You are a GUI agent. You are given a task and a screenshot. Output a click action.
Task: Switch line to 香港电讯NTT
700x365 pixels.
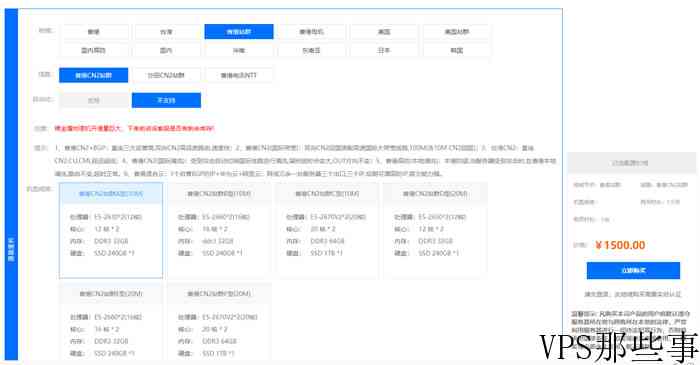pyautogui.click(x=239, y=75)
